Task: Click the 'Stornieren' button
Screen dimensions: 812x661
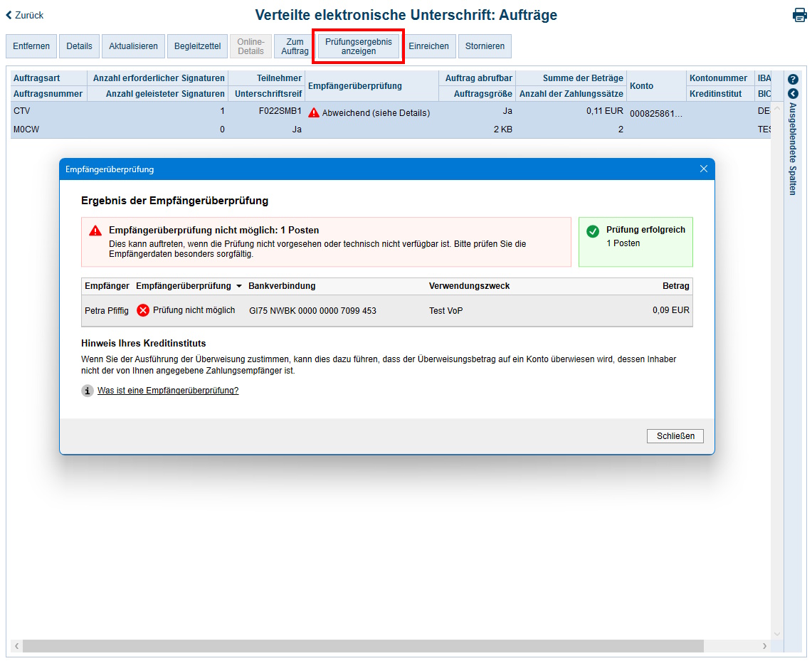Action: [x=485, y=46]
